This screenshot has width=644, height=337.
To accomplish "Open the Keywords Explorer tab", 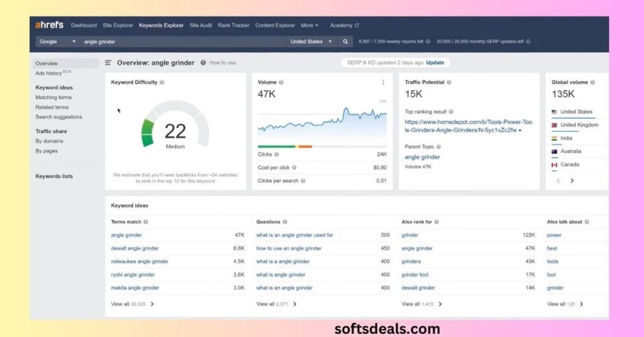I will [x=161, y=25].
